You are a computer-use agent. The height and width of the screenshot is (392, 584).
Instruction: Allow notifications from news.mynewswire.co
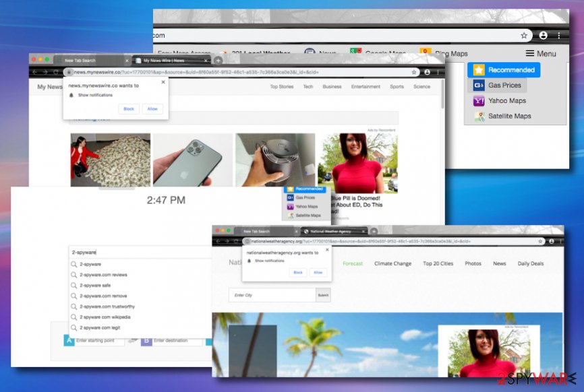click(152, 109)
